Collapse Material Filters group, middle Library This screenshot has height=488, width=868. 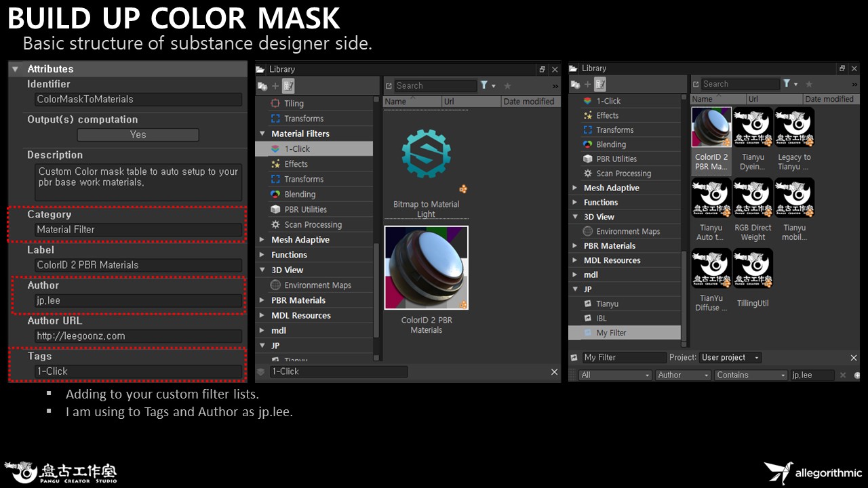point(262,134)
